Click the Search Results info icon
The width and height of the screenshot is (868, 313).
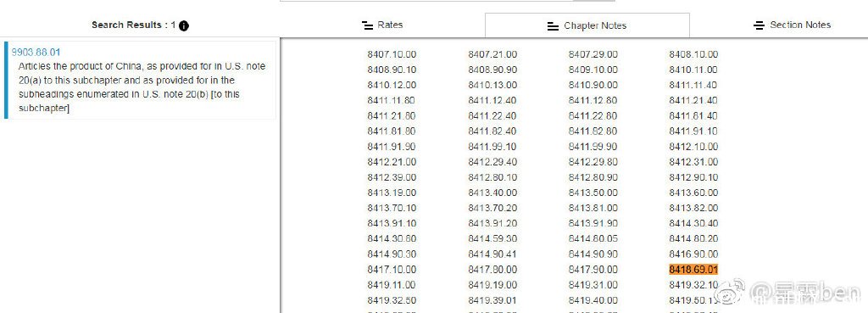click(x=184, y=25)
